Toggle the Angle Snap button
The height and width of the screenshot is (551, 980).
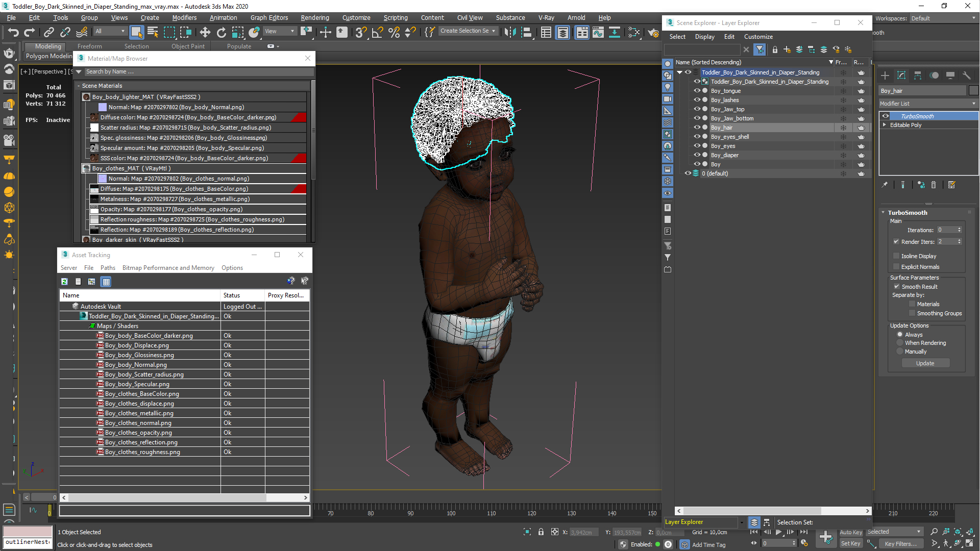click(x=377, y=33)
